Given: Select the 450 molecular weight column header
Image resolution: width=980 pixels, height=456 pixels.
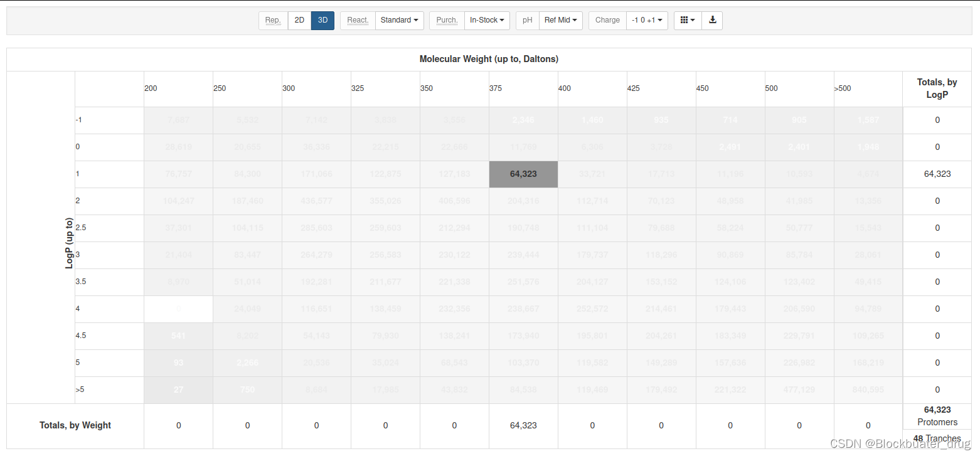Looking at the screenshot, I should tap(730, 88).
